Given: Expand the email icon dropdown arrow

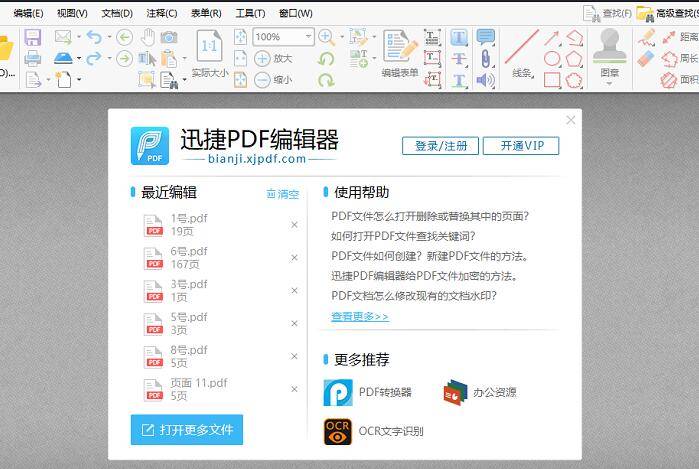Looking at the screenshot, I should click(78, 37).
